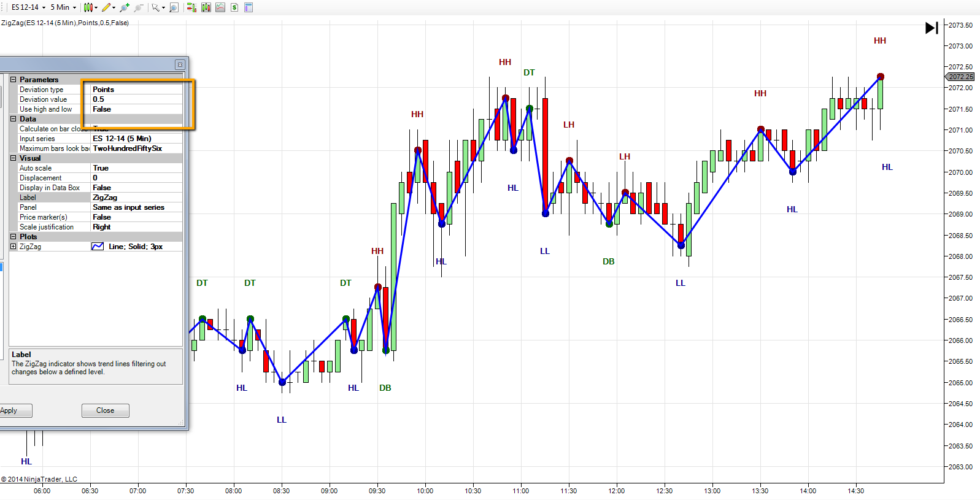Image resolution: width=980 pixels, height=500 pixels.
Task: Click the zoom in magnifier icon
Action: tap(125, 7)
